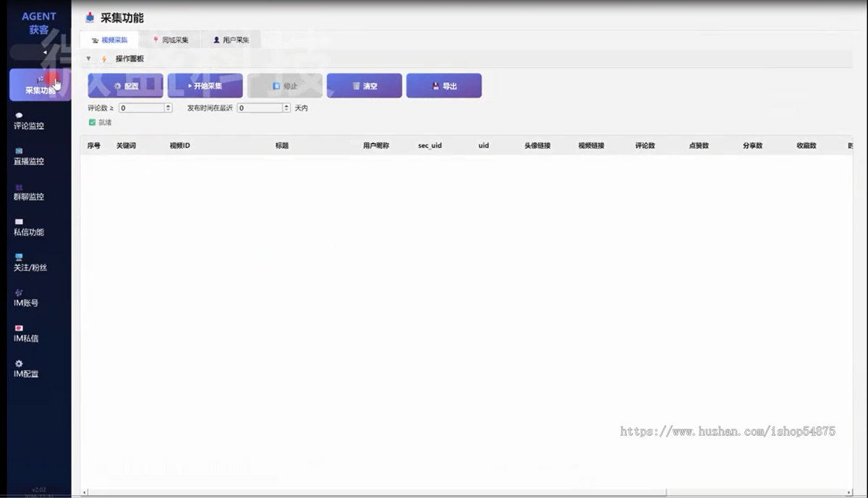Click the 开始采集 button
Image resolution: width=868 pixels, height=498 pixels.
coord(205,86)
